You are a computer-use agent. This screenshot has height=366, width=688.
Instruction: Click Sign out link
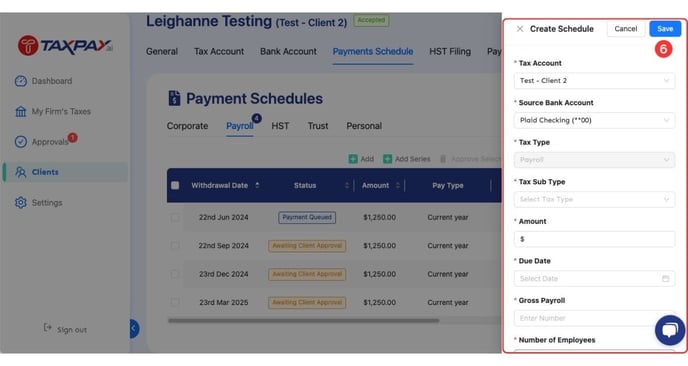click(x=72, y=330)
